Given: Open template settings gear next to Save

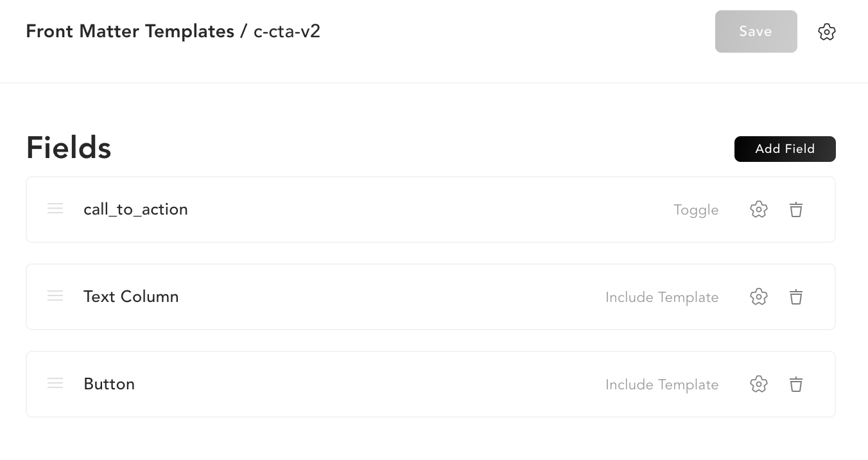Looking at the screenshot, I should click(827, 31).
